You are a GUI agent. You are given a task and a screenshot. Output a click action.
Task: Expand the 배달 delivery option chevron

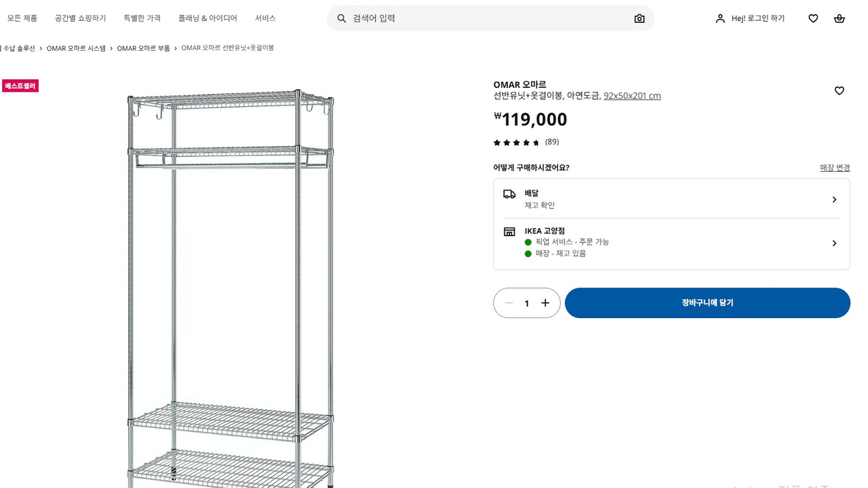tap(834, 200)
